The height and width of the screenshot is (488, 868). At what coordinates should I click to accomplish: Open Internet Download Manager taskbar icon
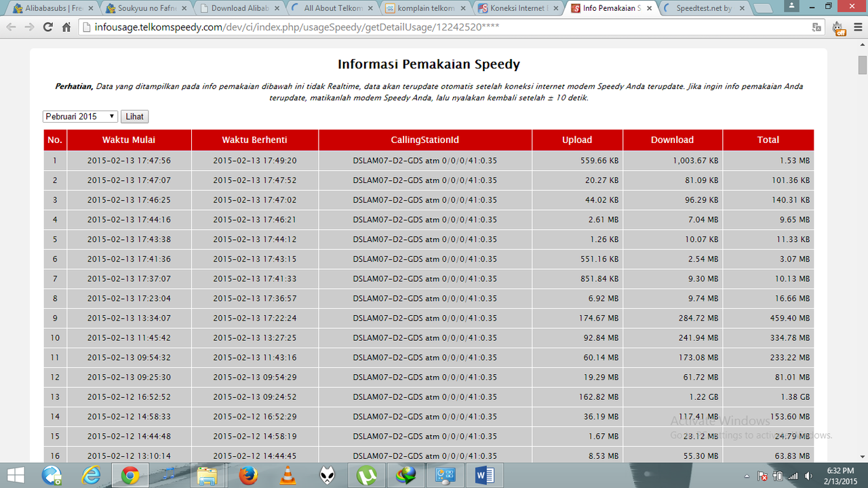406,476
